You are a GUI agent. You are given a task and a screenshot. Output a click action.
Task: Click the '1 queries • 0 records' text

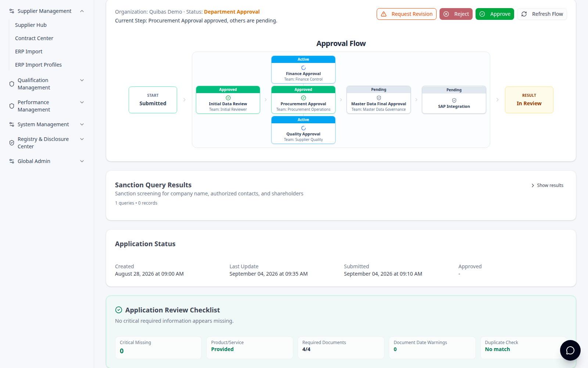(x=136, y=203)
